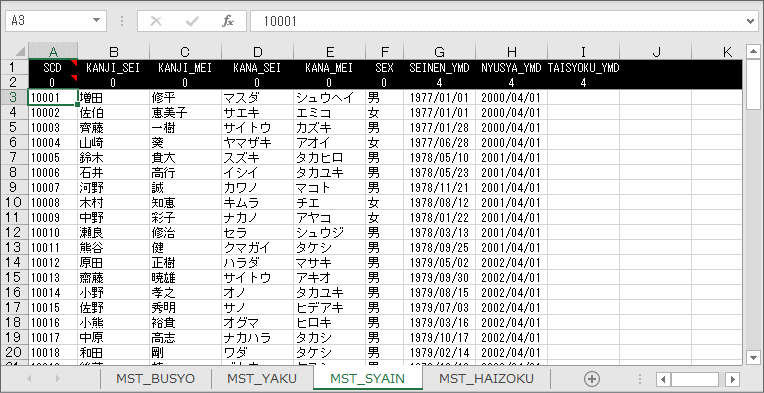The height and width of the screenshot is (393, 764).
Task: Click NYUSYA_YMD cell in row 7
Action: (x=512, y=157)
